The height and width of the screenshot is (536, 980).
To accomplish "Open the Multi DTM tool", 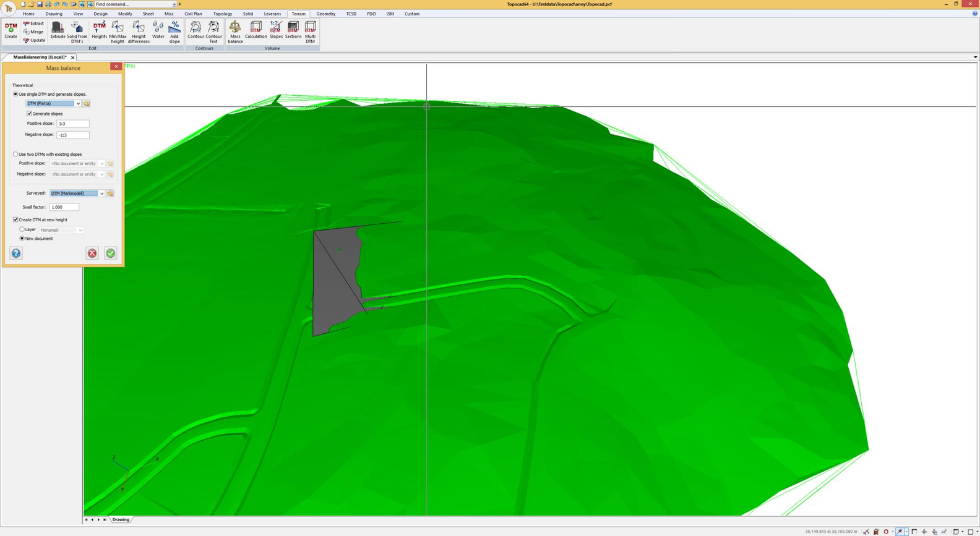I will point(310,31).
